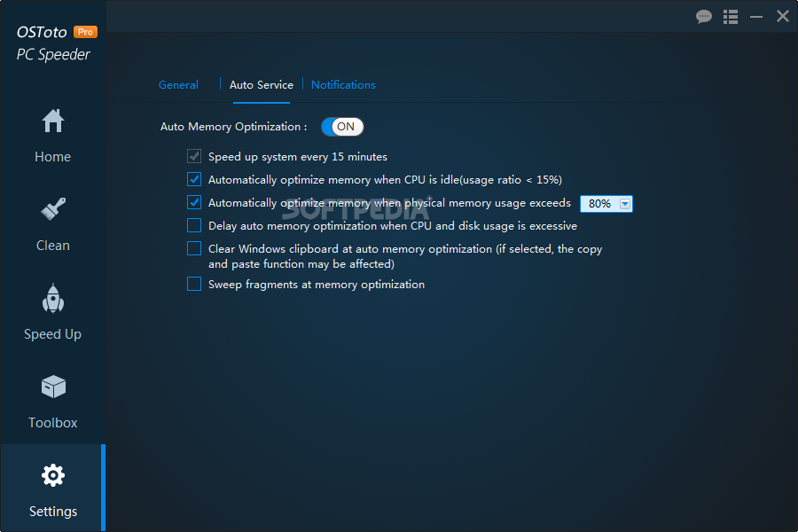798x532 pixels.
Task: Click 'Sweep fragments at memory optimization' text
Action: 316,285
